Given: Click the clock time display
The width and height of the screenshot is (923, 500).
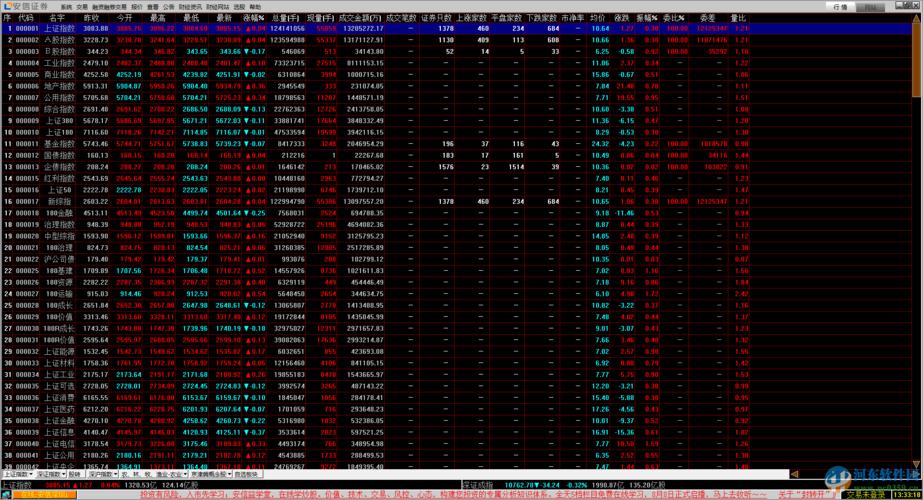Looking at the screenshot, I should point(907,495).
